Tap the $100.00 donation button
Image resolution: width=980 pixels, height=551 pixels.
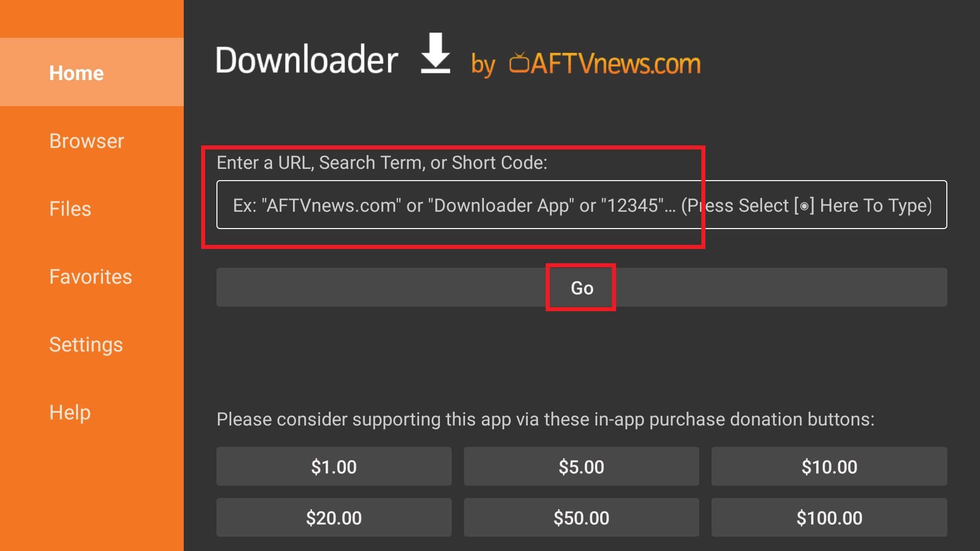[x=829, y=517]
